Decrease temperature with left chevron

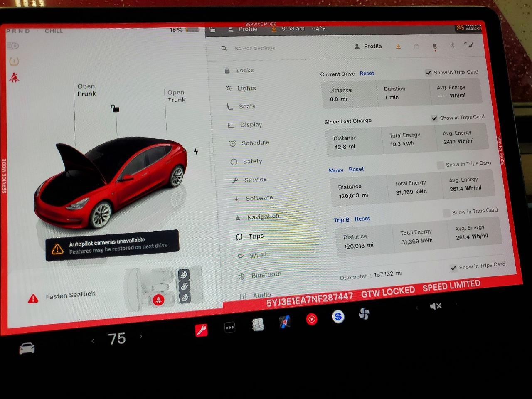pos(93,341)
